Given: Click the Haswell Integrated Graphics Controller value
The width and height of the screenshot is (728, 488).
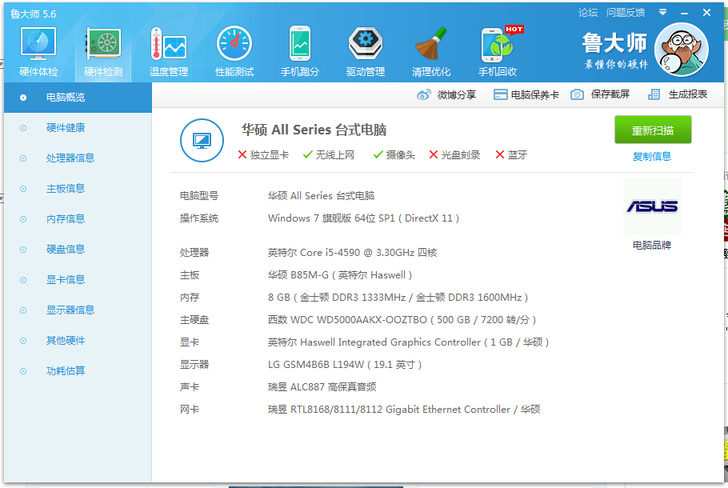Looking at the screenshot, I should (x=408, y=342).
